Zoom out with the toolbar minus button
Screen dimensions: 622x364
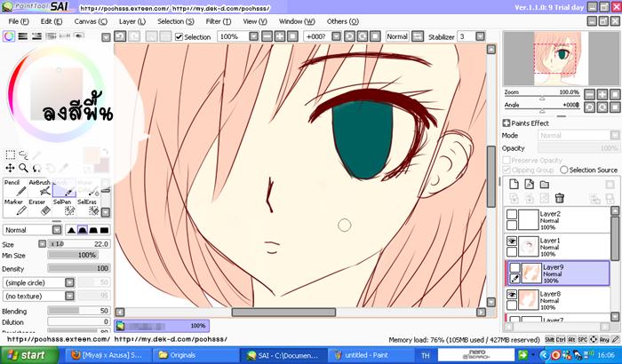point(267,36)
